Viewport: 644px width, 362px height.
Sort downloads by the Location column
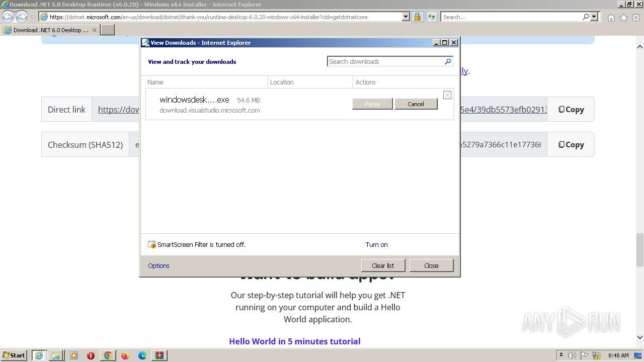coord(310,82)
